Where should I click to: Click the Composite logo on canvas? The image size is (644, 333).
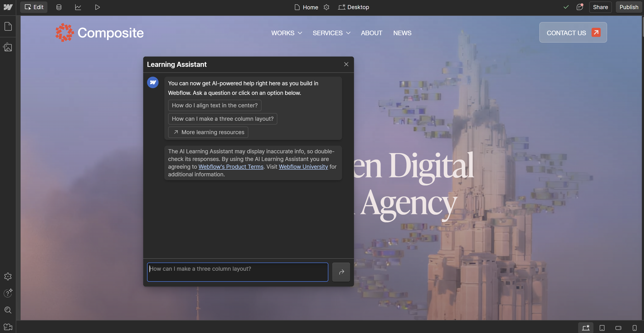[x=99, y=33]
